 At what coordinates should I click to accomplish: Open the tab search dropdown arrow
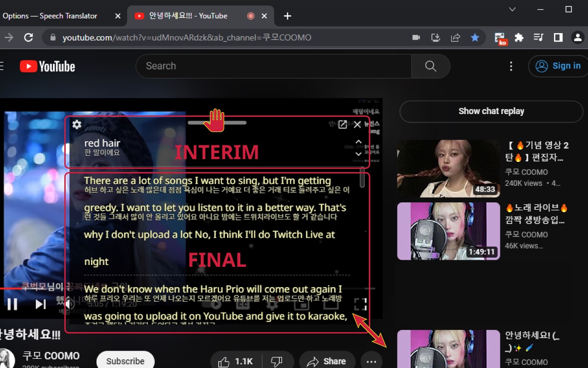coord(513,9)
